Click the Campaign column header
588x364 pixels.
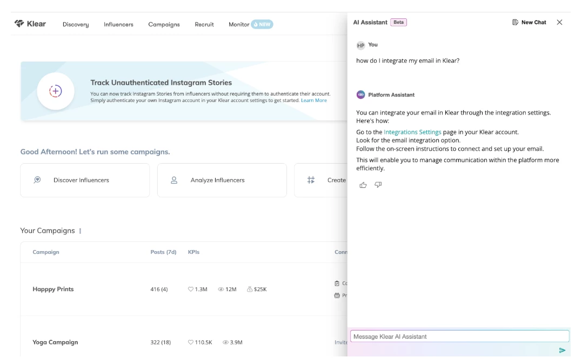click(x=46, y=252)
